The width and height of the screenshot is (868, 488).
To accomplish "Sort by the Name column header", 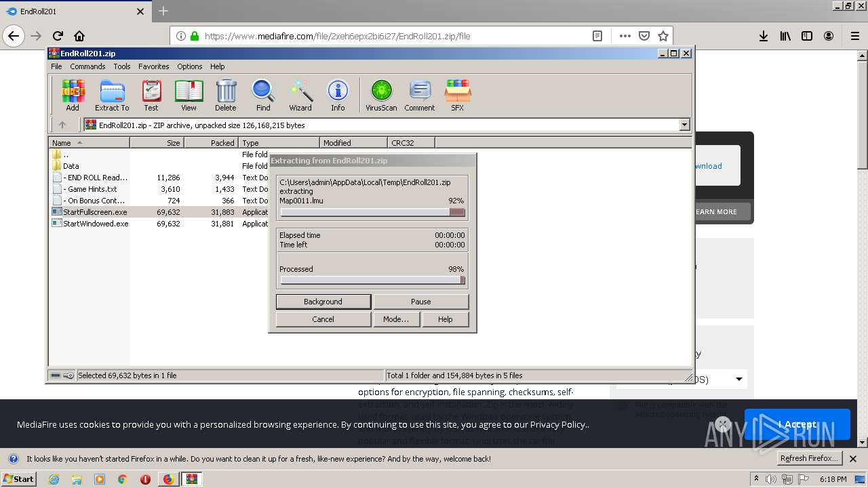I will (89, 142).
